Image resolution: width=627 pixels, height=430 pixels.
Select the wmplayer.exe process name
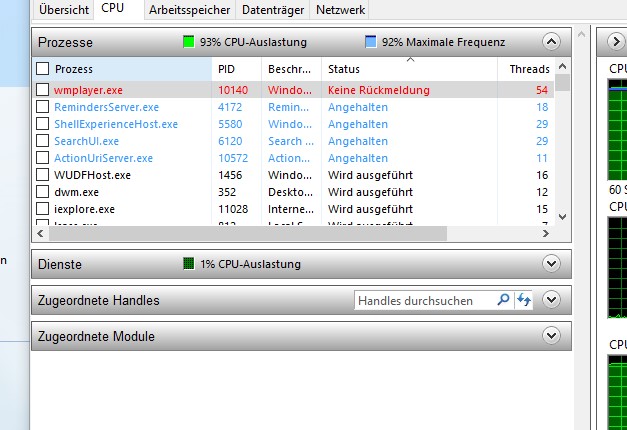click(88, 90)
